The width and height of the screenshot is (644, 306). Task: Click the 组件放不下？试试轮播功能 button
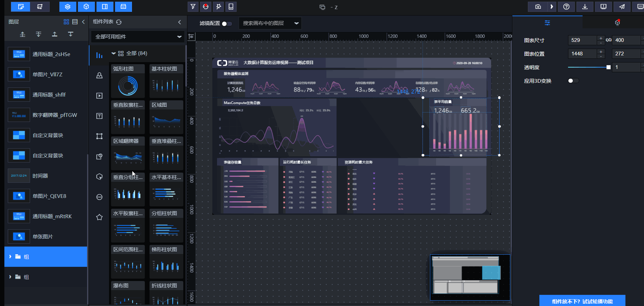582,301
